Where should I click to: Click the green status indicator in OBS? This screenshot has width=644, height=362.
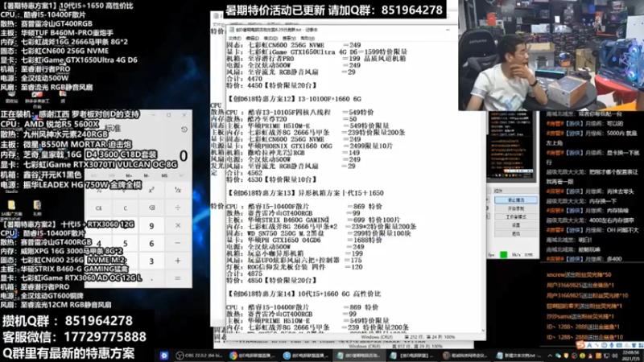(504, 255)
